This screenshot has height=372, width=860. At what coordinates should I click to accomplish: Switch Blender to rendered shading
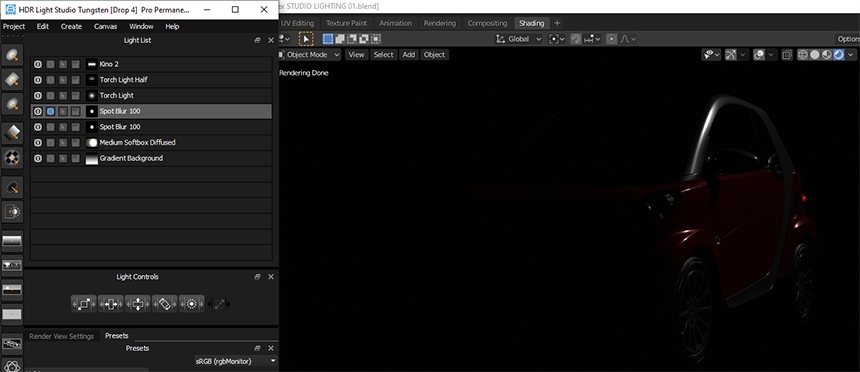839,54
